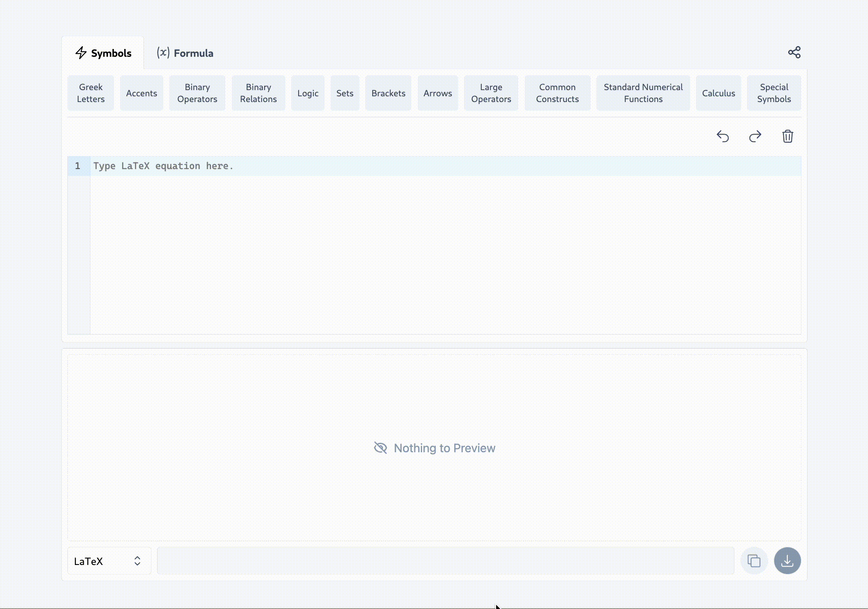Screen dimensions: 868x609
Task: Open the LaTeX format dropdown
Action: click(109, 561)
